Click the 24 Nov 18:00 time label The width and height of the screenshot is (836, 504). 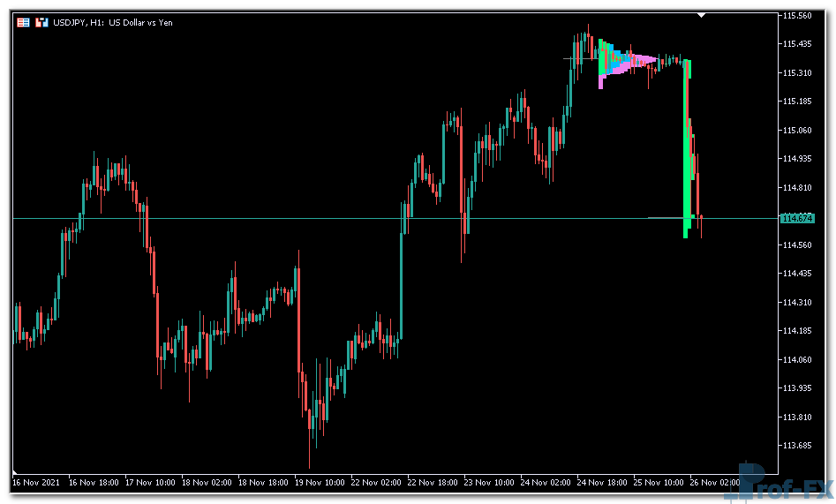click(600, 483)
